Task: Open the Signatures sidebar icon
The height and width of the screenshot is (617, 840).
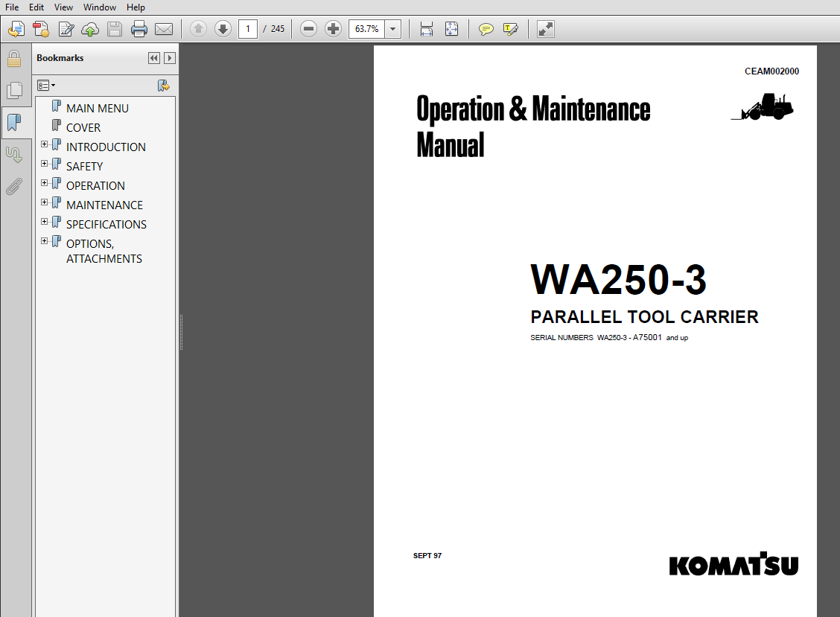Action: click(x=14, y=155)
